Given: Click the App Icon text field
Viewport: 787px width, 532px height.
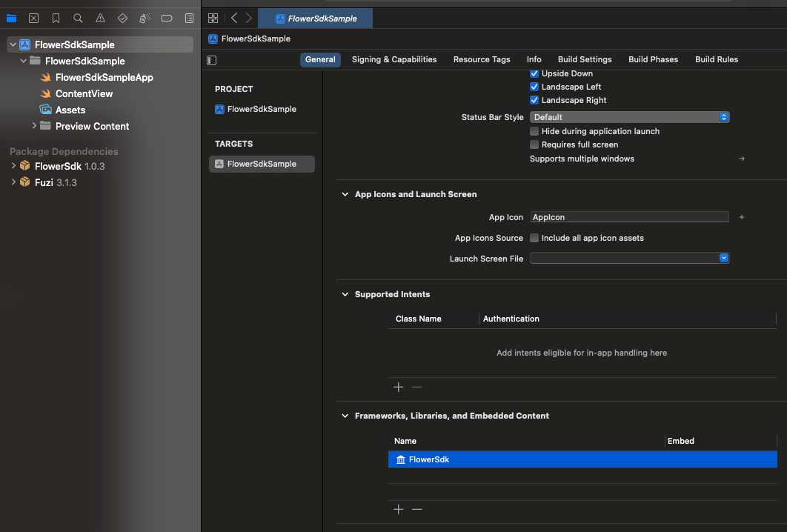Looking at the screenshot, I should (x=630, y=217).
